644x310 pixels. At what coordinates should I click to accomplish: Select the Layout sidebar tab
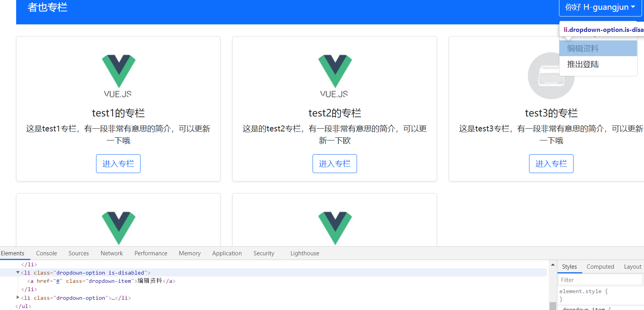[633, 267]
